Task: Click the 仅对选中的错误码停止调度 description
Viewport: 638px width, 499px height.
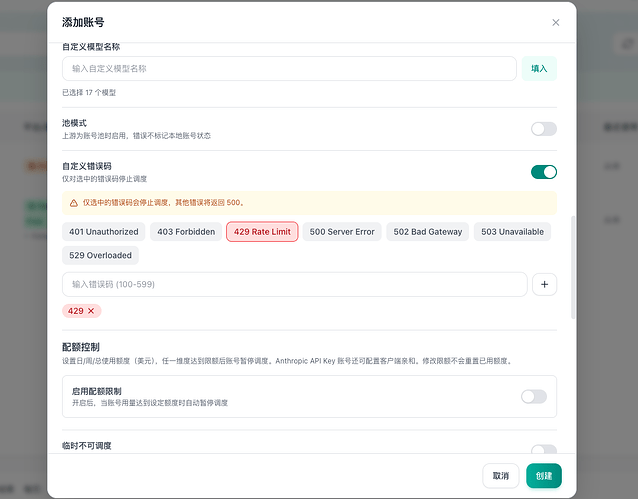Action: pos(105,179)
